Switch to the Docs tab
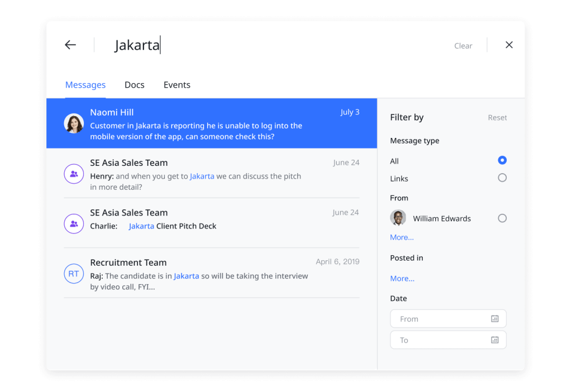The image size is (572, 392). (x=135, y=85)
